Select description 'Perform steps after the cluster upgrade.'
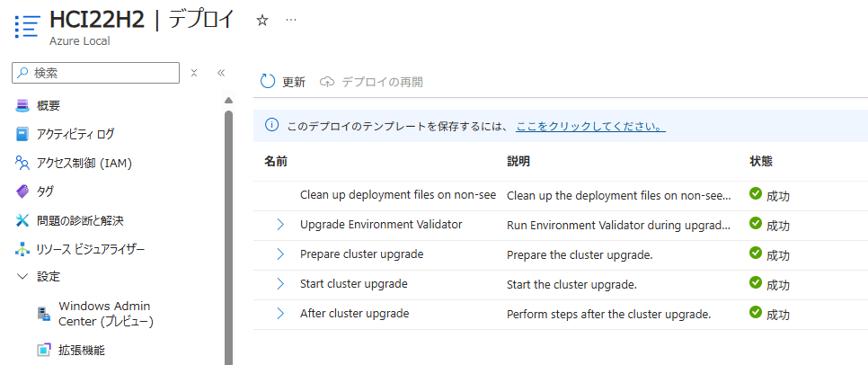The width and height of the screenshot is (868, 365). pos(608,315)
